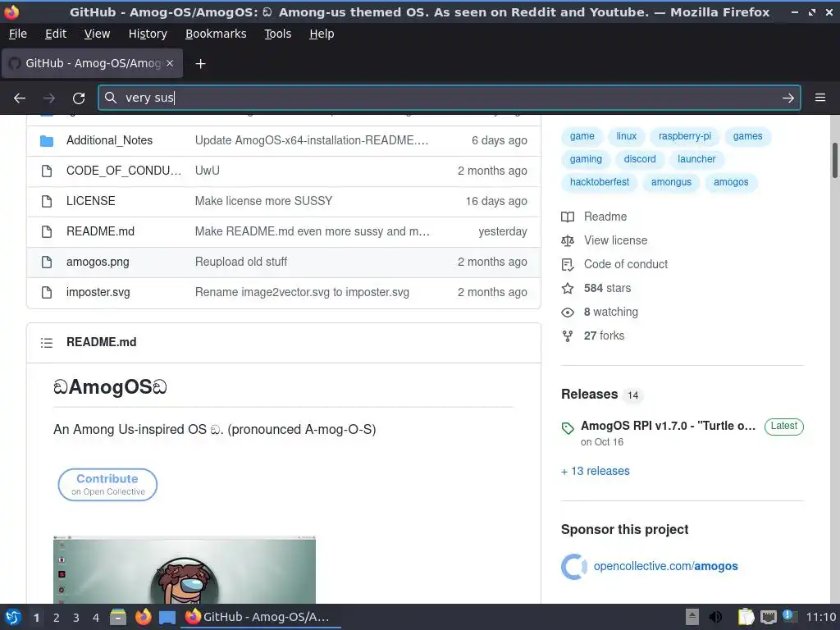This screenshot has height=630, width=840.
Task: Open the Code of conduct link
Action: (626, 265)
